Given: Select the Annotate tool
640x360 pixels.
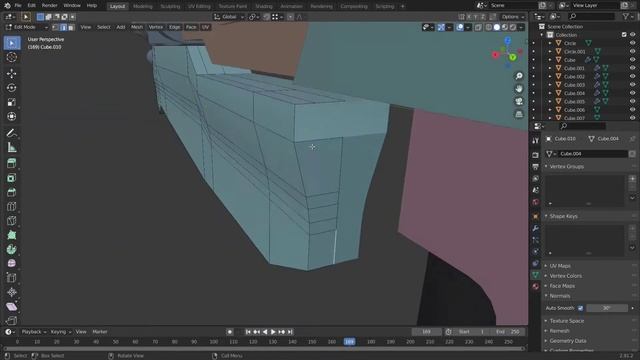Looking at the screenshot, I should click(11, 133).
